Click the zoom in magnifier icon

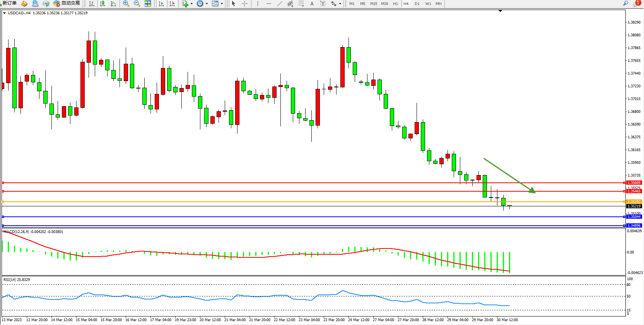point(126,3)
